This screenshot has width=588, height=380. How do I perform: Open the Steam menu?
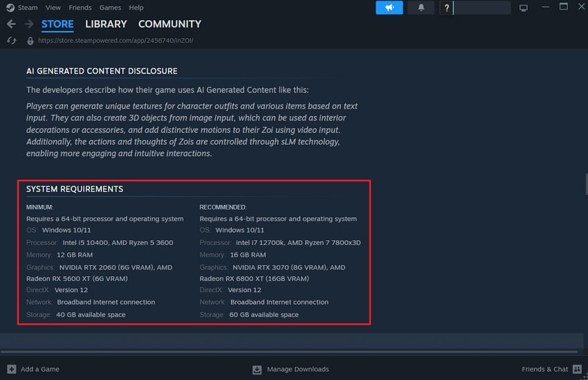[x=28, y=8]
